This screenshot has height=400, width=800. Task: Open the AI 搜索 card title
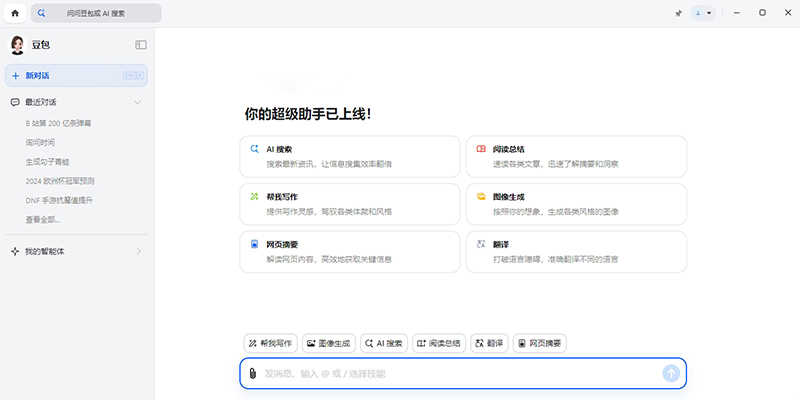point(279,149)
